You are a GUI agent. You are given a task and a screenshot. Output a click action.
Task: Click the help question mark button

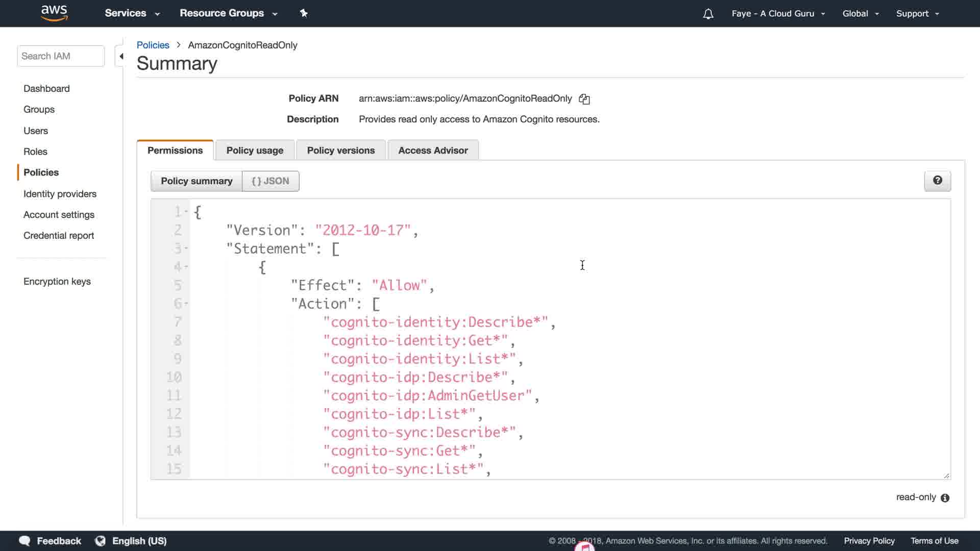click(937, 181)
